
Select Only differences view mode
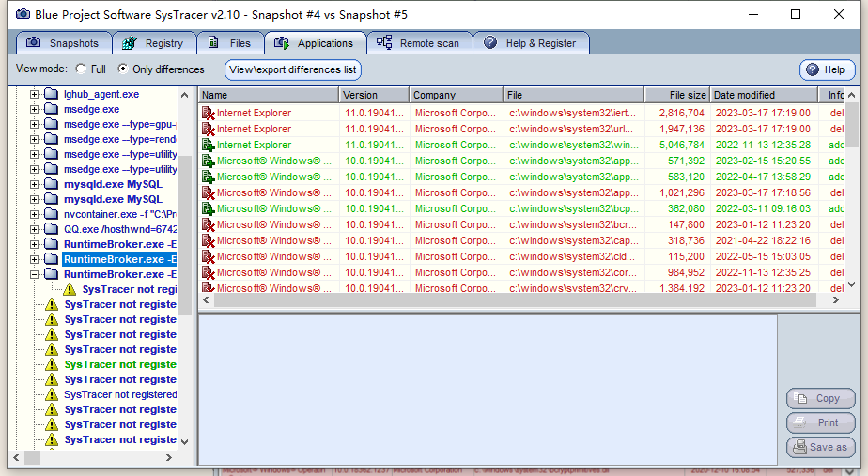(123, 69)
